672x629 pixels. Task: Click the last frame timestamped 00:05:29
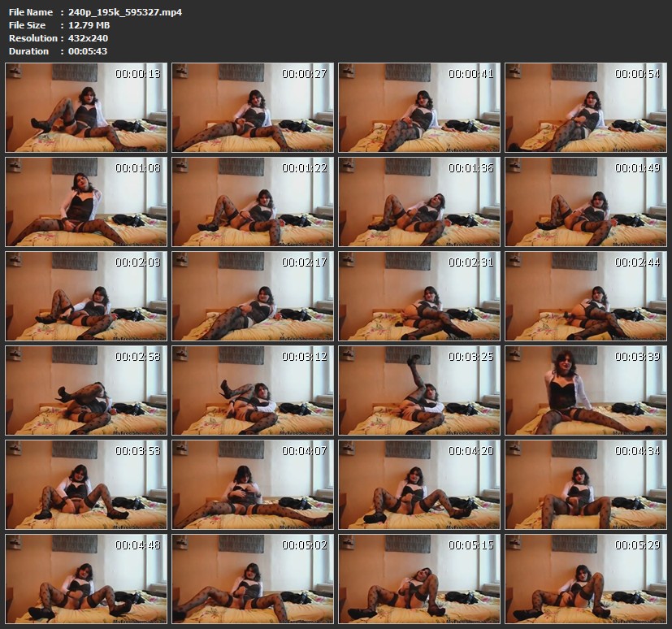point(586,579)
